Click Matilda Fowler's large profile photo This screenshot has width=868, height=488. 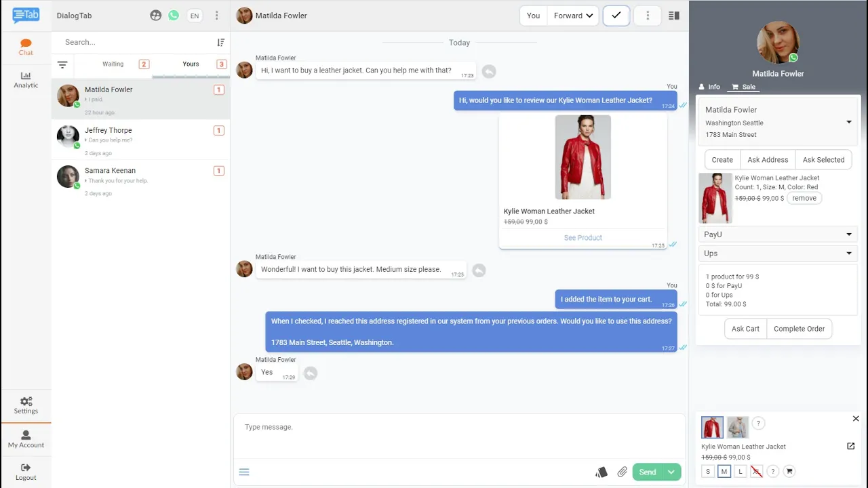pos(778,42)
